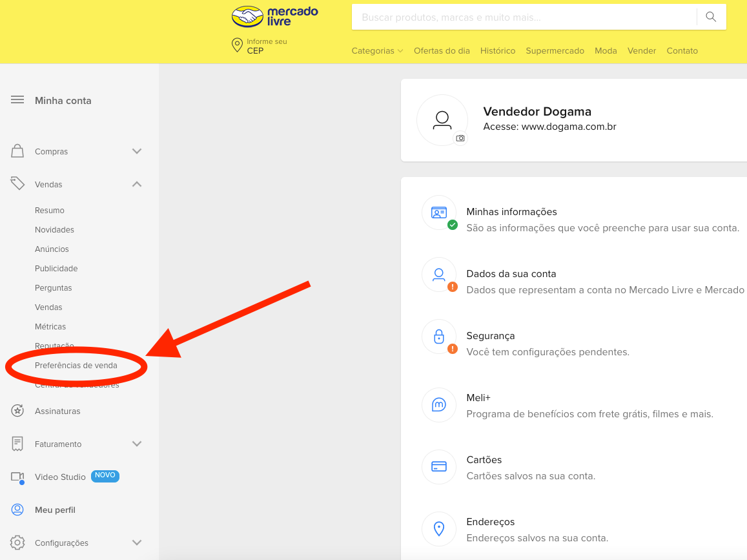Click the camera icon on profile avatar

[x=460, y=138]
